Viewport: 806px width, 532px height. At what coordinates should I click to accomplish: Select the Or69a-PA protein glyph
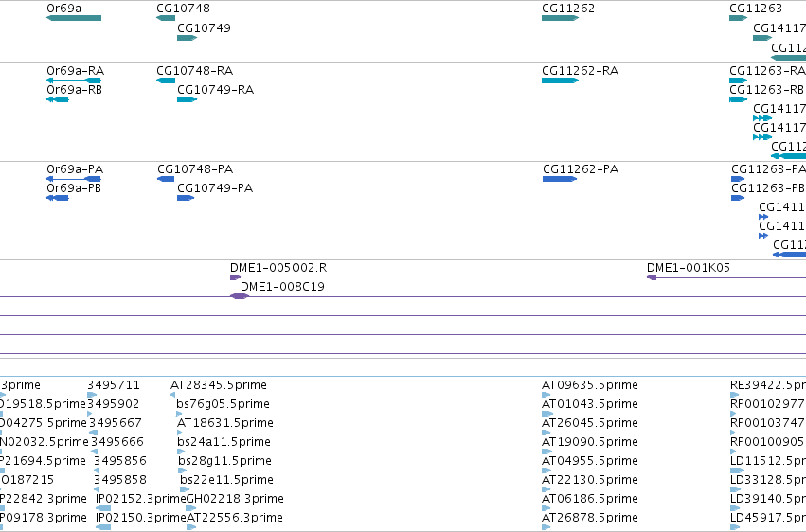coord(74,179)
